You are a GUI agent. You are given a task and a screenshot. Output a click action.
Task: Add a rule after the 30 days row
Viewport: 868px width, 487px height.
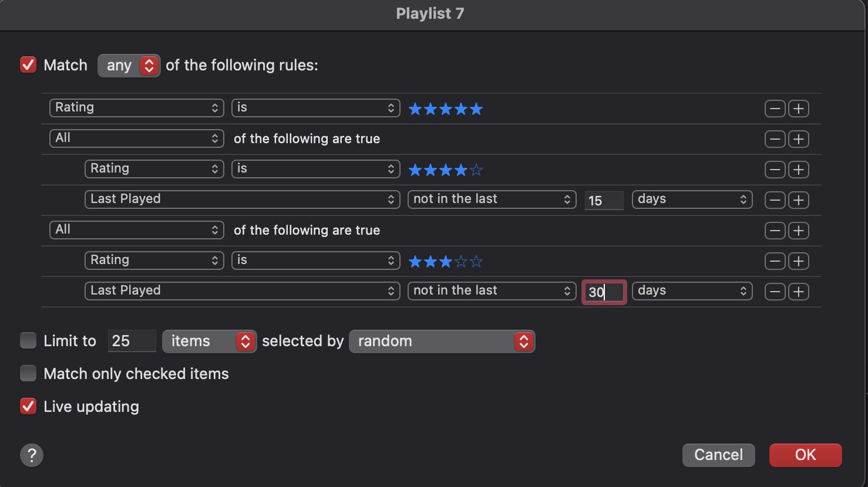coord(798,292)
